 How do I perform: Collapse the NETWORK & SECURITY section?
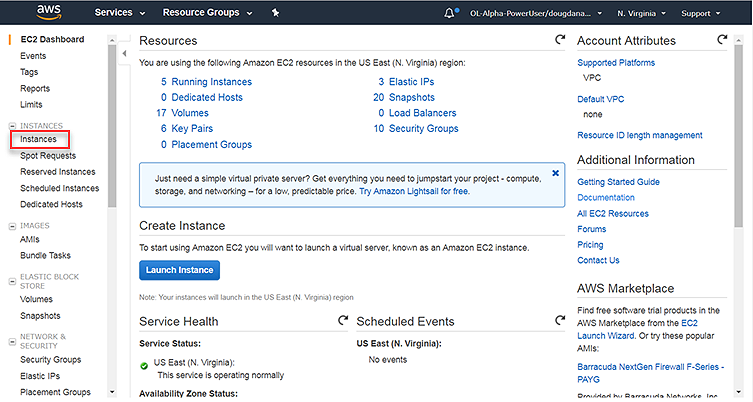pos(12,341)
